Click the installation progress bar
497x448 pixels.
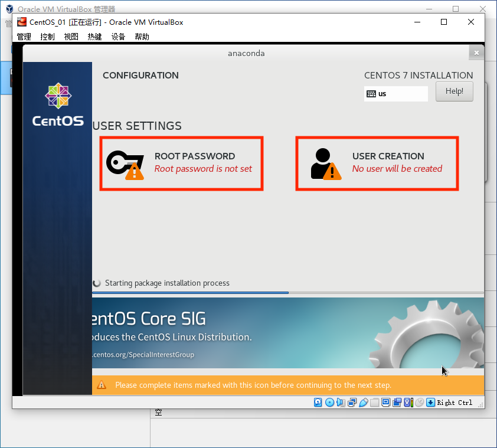[x=288, y=293]
